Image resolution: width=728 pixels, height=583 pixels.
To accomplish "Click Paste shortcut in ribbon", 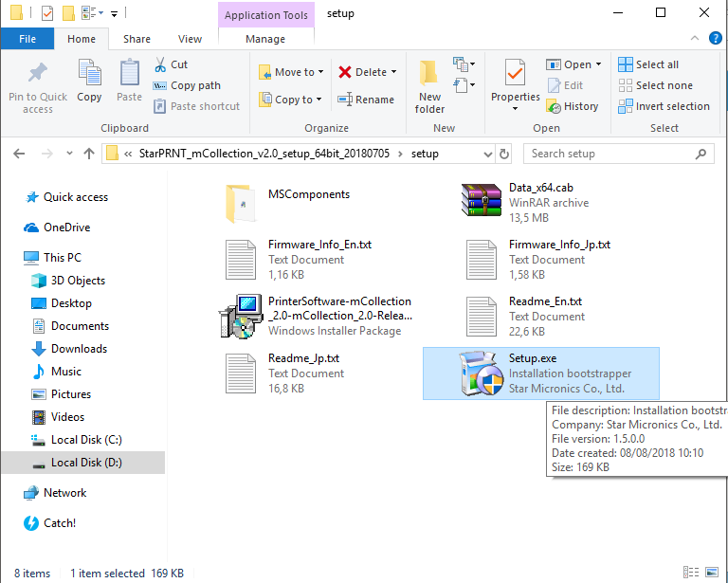I will click(x=196, y=106).
